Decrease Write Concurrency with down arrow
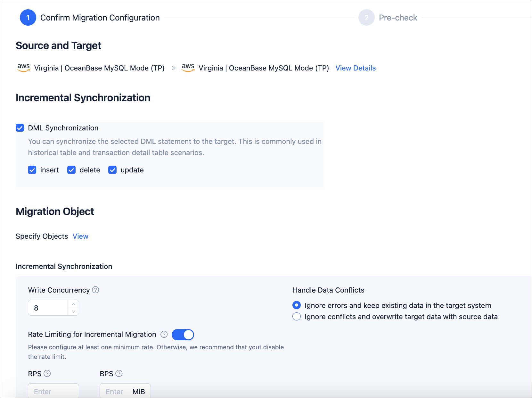Image resolution: width=532 pixels, height=398 pixels. (73, 311)
